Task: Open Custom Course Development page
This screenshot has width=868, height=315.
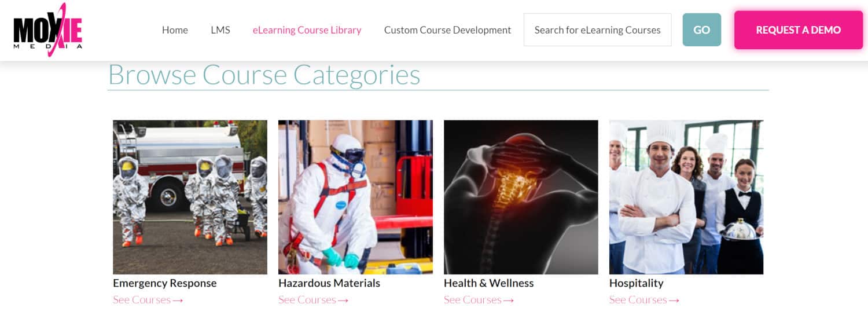Action: 448,30
